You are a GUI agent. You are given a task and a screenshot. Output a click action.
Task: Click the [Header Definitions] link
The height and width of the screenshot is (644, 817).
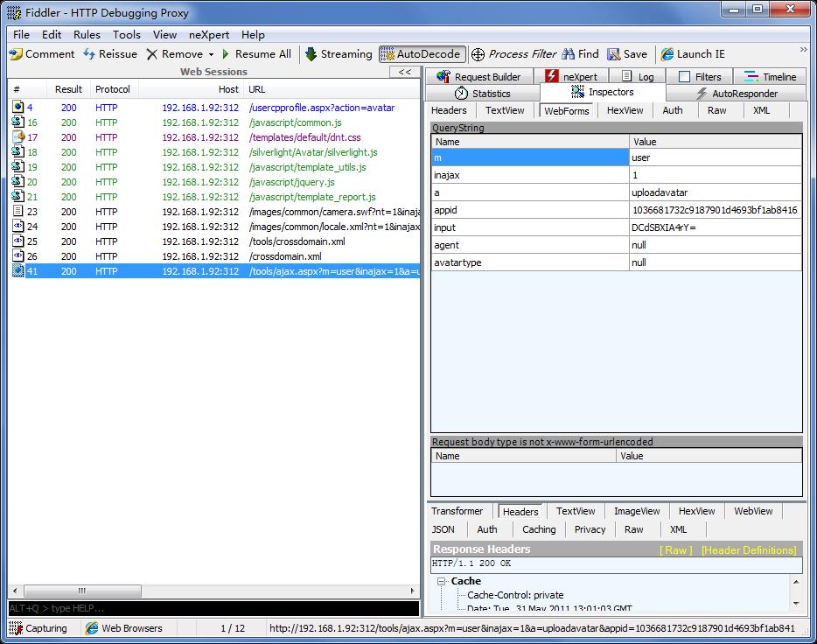748,550
